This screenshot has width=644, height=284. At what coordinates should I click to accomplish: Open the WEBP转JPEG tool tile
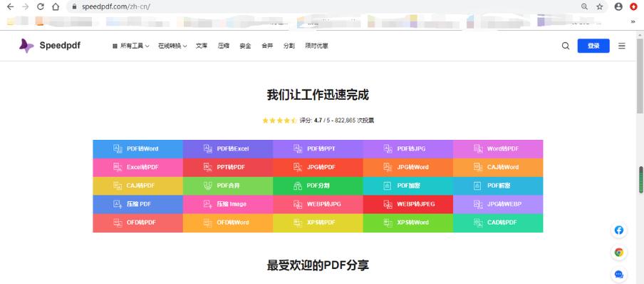[407, 205]
